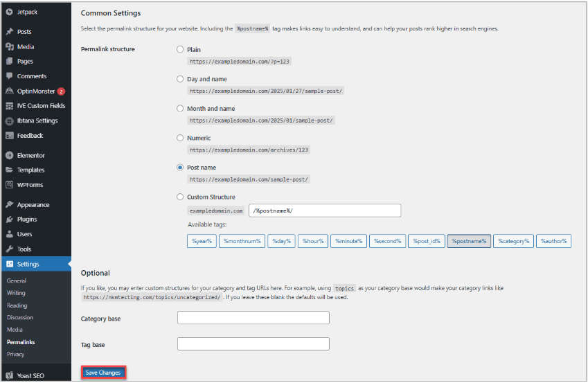Click the Settings sliders icon
The height and width of the screenshot is (383, 588).
10,264
